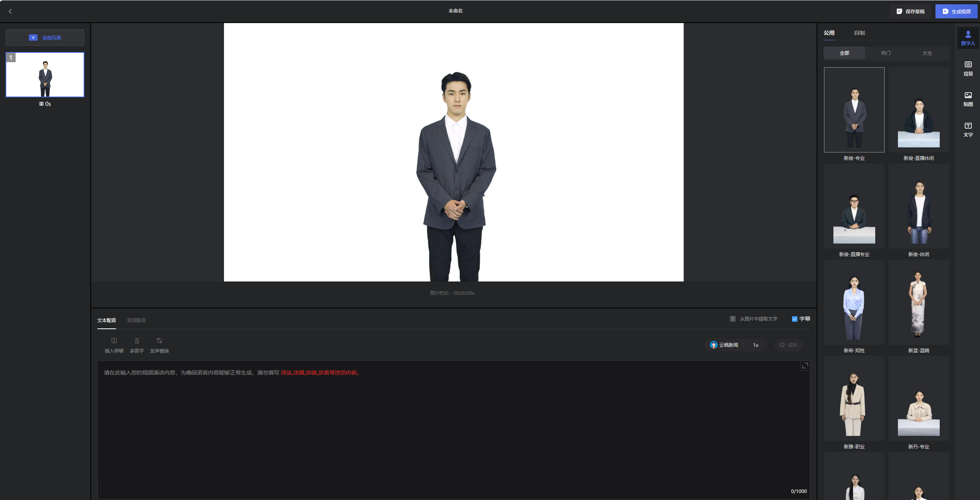The height and width of the screenshot is (500, 980).
Task: Select the 新俊-专业 avatar
Action: [854, 110]
